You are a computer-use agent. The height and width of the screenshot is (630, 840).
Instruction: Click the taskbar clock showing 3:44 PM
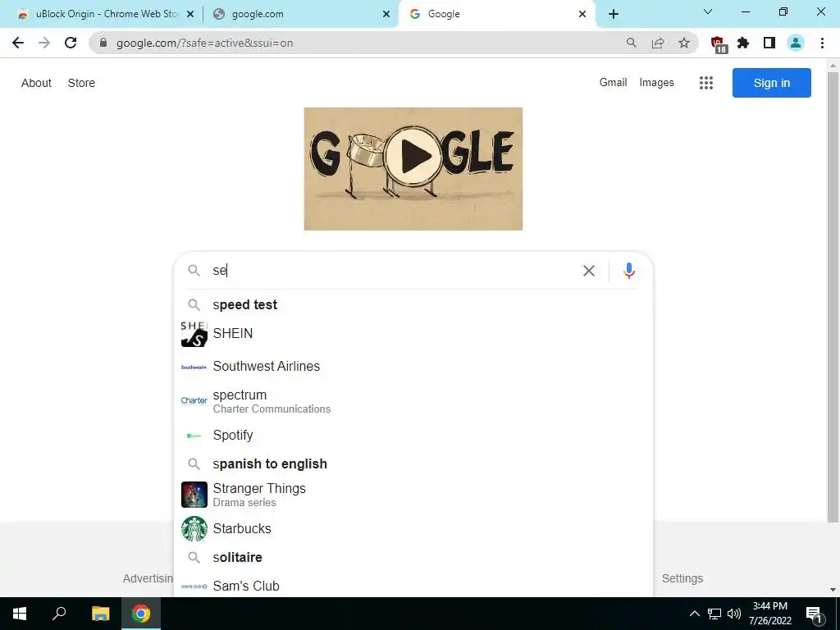tap(769, 614)
